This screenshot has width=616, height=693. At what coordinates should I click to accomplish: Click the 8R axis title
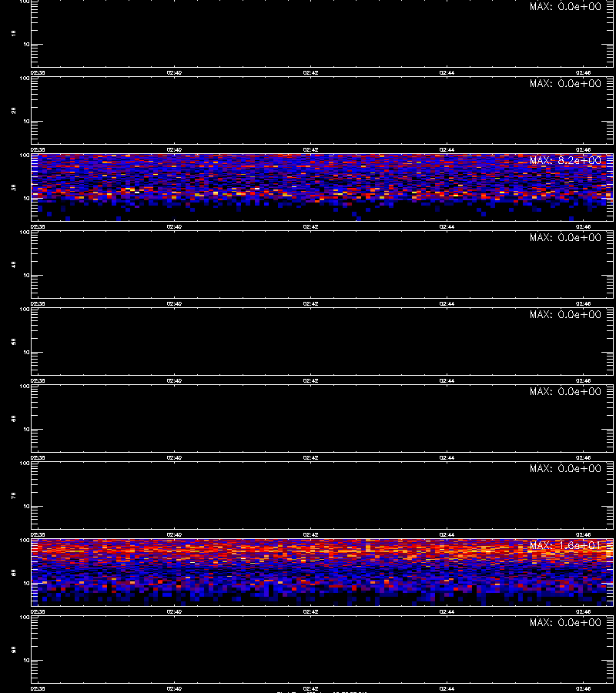click(x=14, y=572)
